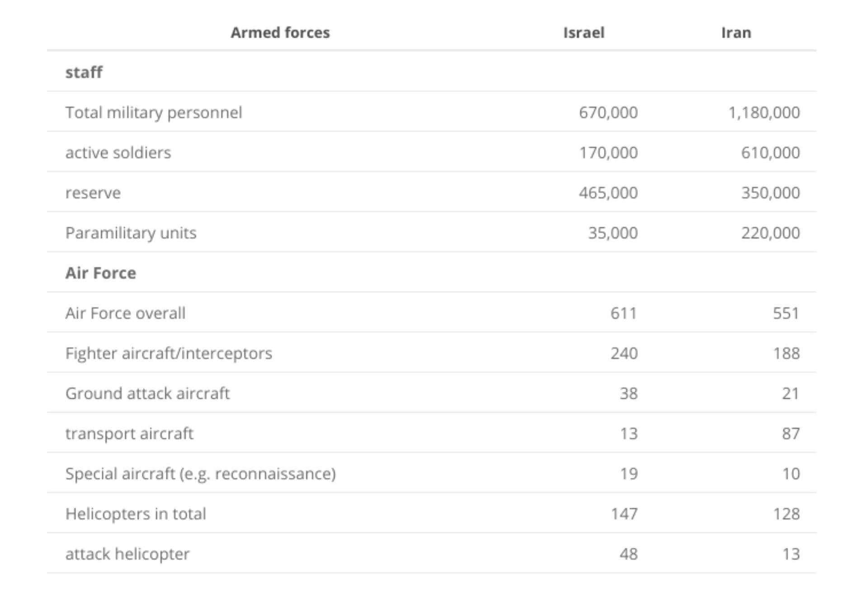868x594 pixels.
Task: Select the Helicopters in total row label
Action: [136, 514]
